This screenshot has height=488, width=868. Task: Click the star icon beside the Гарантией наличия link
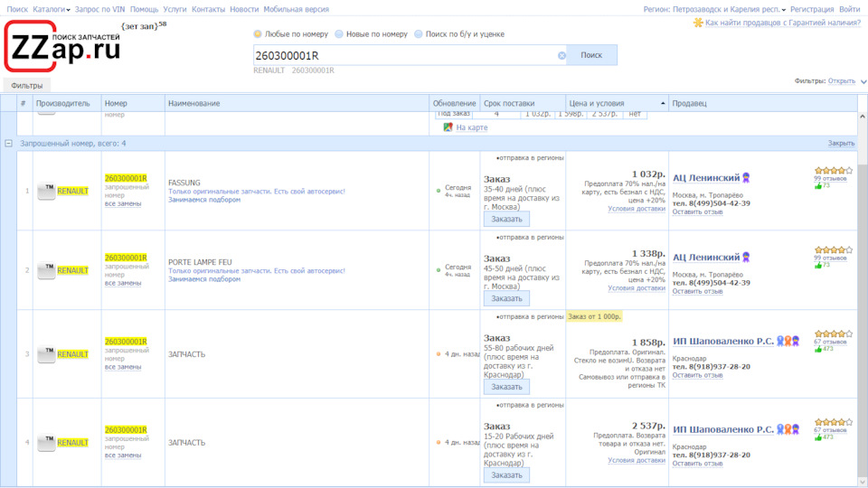(698, 23)
